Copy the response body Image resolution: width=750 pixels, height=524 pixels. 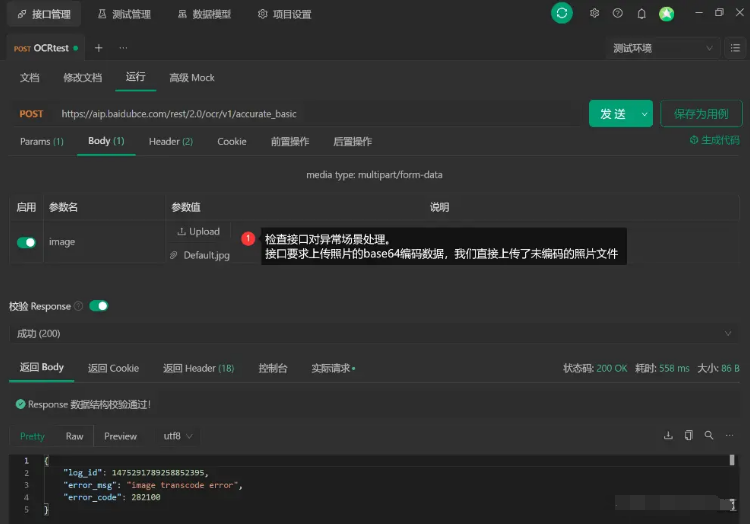tap(688, 435)
